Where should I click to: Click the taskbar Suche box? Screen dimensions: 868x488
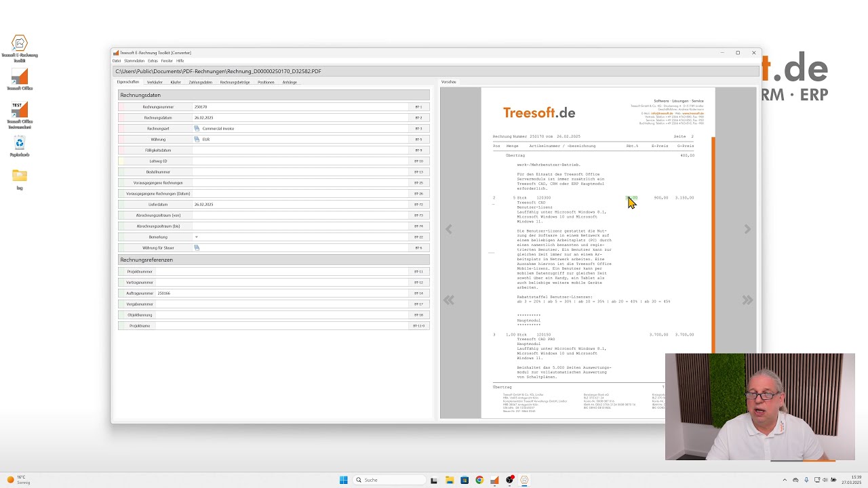pos(388,480)
